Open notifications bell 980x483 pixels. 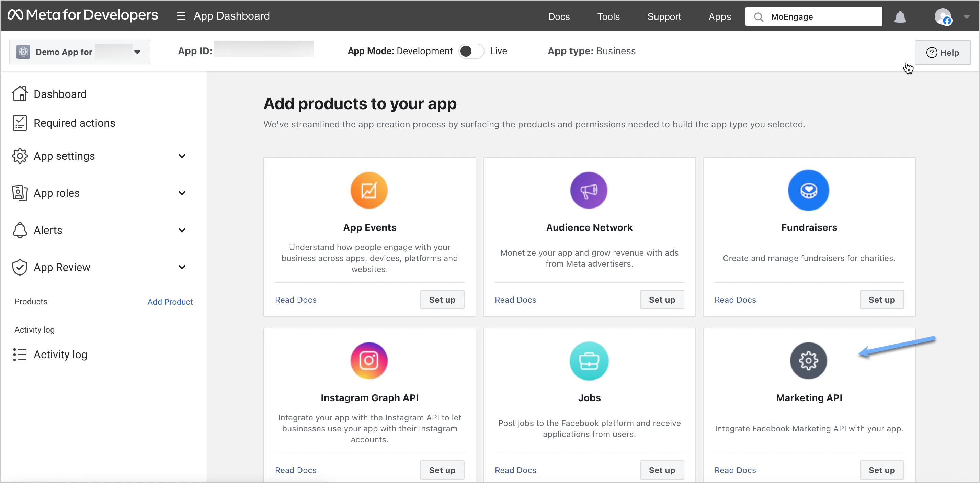click(x=900, y=17)
